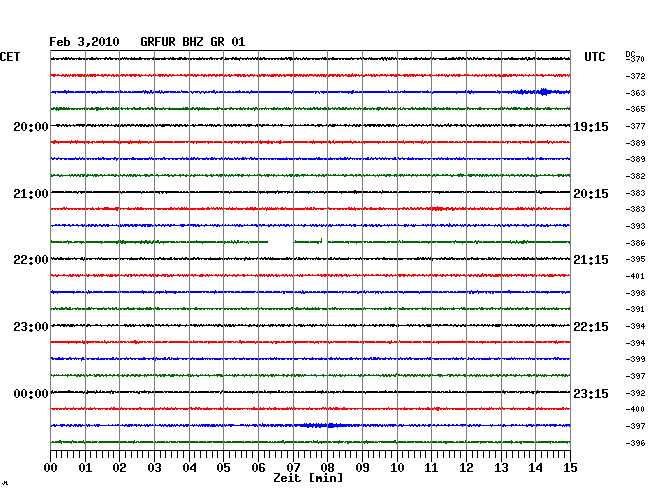Screen dimensions: 650x494
Task: Click DC offset value -382
Action: (635, 176)
